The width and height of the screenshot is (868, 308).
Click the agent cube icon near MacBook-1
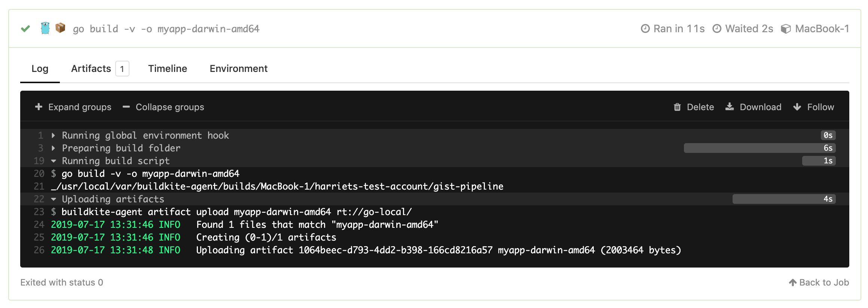(x=786, y=28)
